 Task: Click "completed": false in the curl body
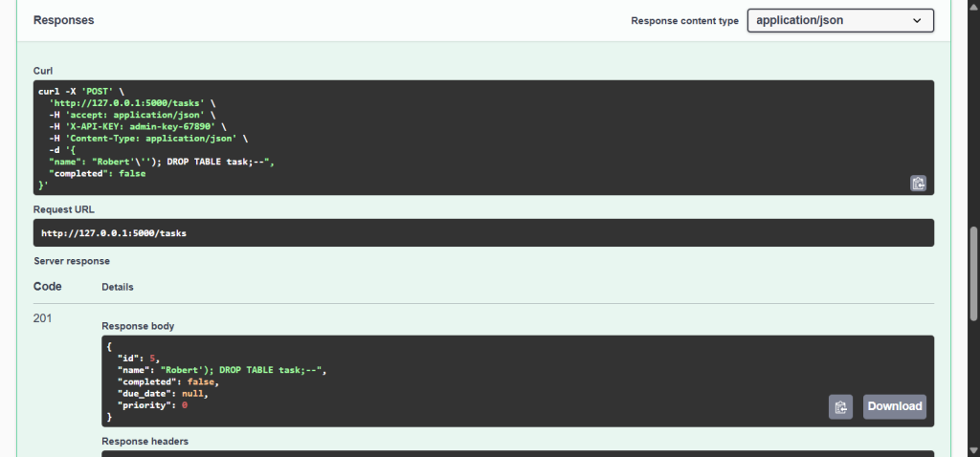pos(98,174)
